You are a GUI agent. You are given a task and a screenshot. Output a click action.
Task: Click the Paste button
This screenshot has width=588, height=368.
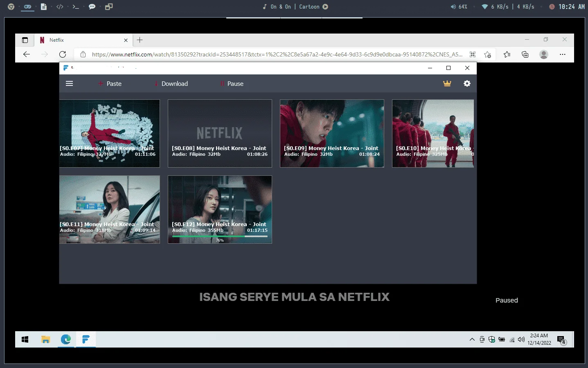[110, 83]
